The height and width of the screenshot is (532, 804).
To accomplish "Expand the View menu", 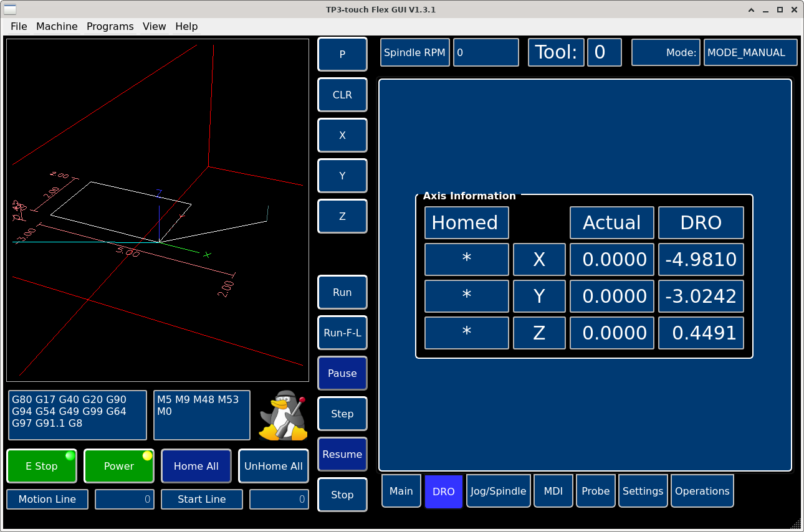I will (x=154, y=26).
